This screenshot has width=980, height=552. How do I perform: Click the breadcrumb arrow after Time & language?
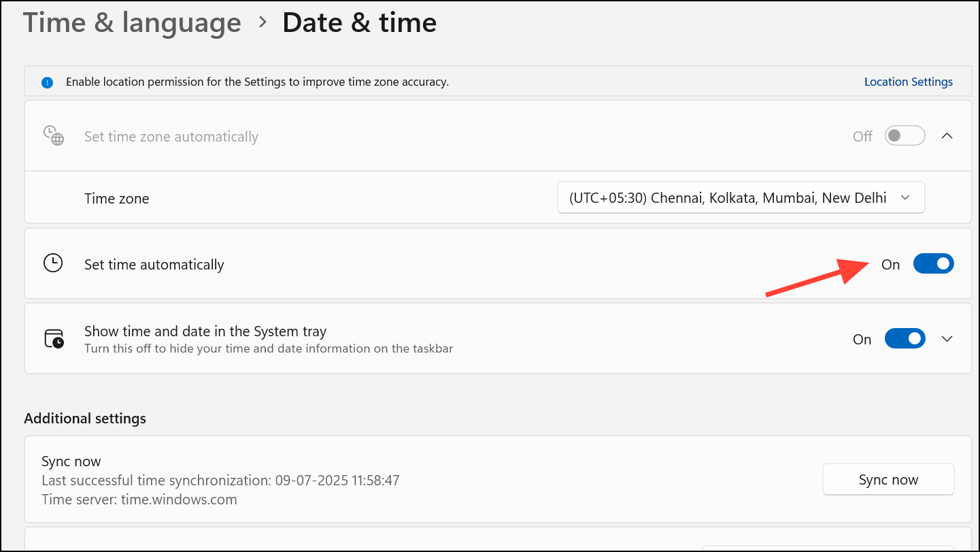(263, 23)
